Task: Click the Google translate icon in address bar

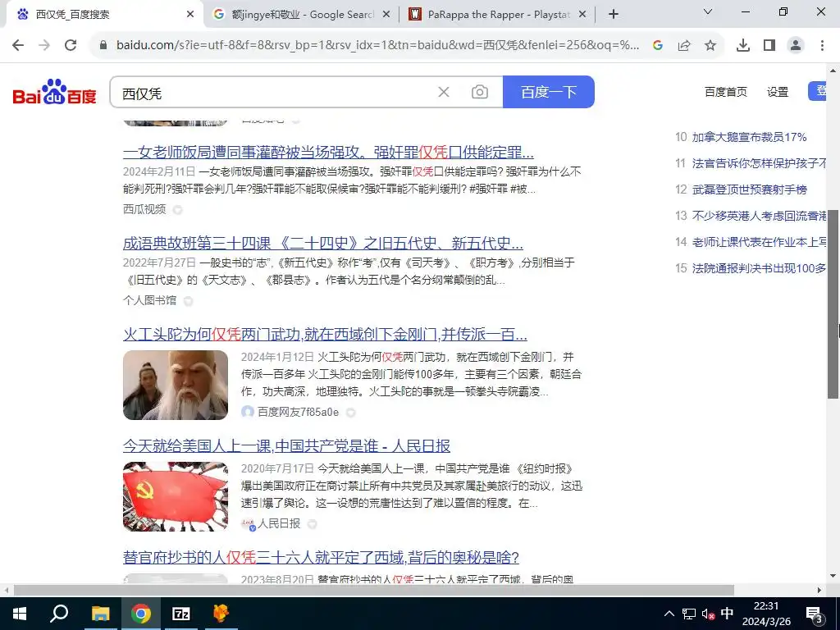Action: click(658, 46)
